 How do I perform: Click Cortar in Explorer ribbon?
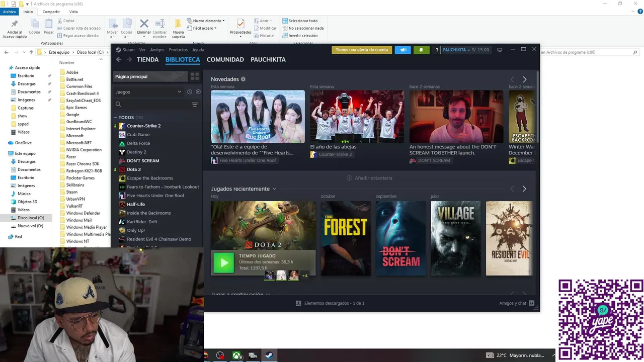pos(66,21)
